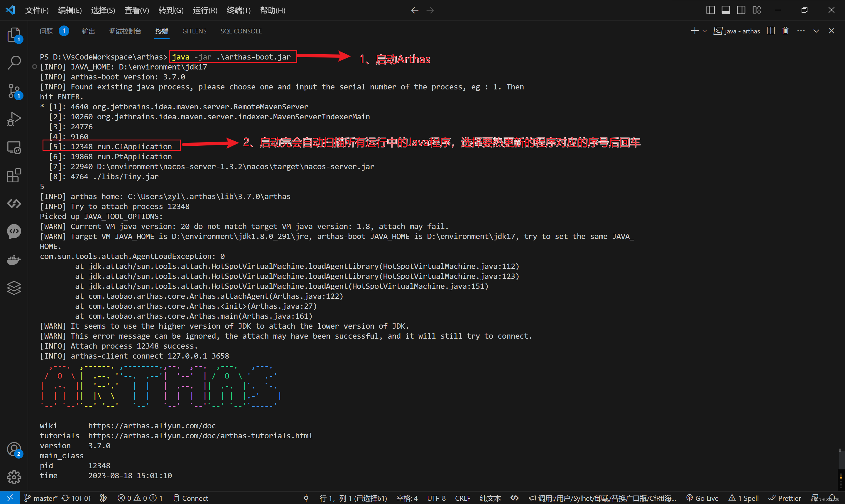845x504 pixels.
Task: Toggle the secondary side bar layout
Action: (741, 10)
